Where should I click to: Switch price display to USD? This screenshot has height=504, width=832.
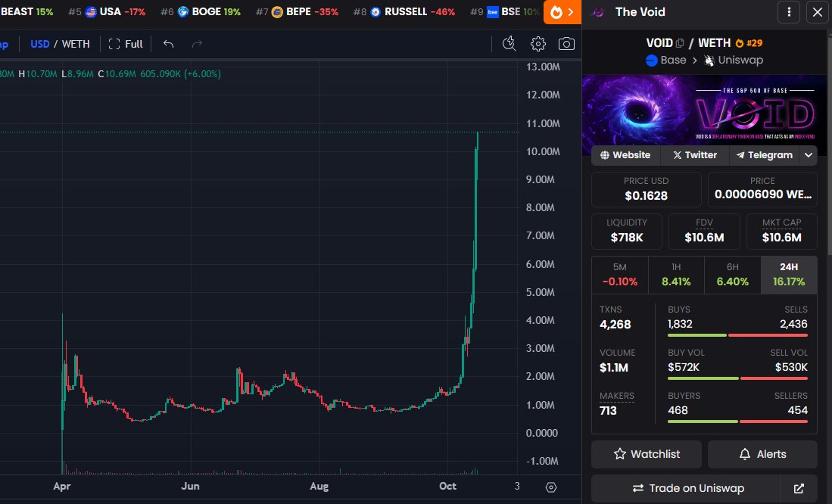tap(40, 44)
